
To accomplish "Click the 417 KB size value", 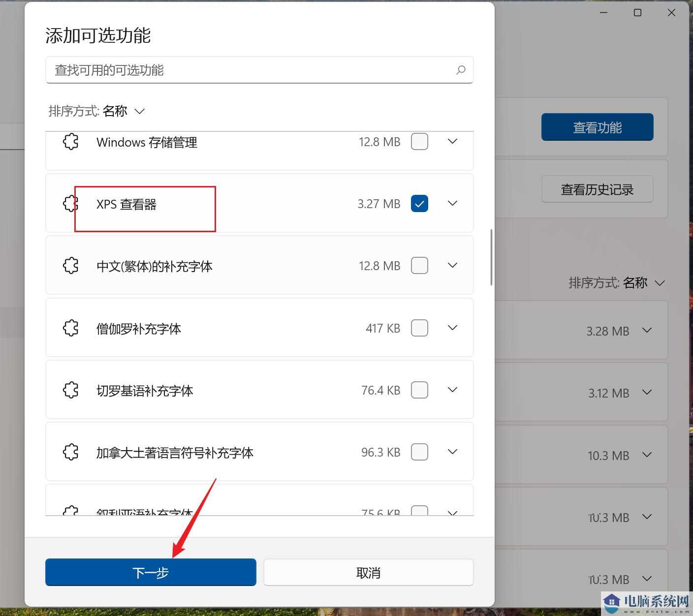I will tap(383, 328).
